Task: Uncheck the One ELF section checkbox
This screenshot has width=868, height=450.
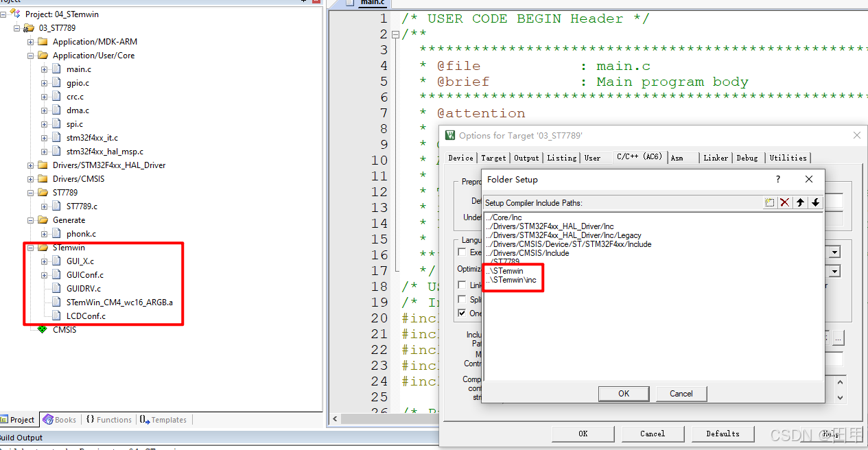Action: click(x=462, y=313)
